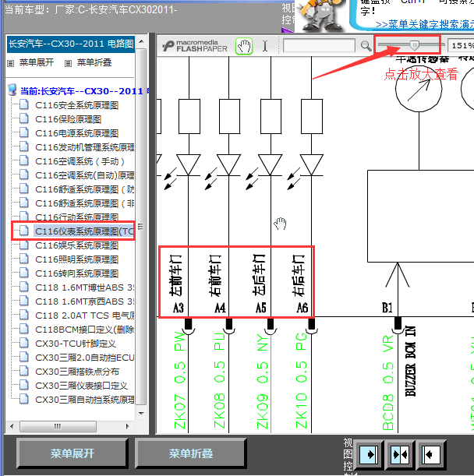Viewport: 474px width, 476px height.
Task: Open CX30-TCU针脚定义
Action: click(76, 344)
